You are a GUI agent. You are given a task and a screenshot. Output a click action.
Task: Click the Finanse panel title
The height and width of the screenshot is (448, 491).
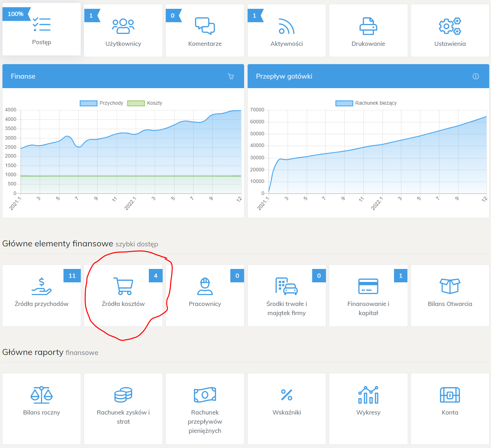click(23, 76)
